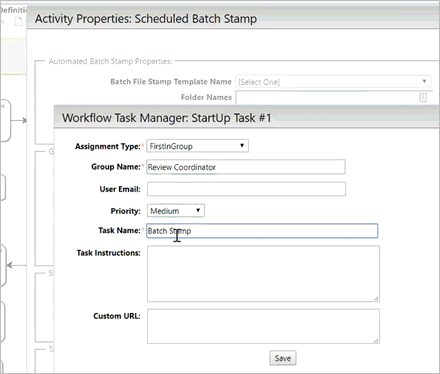Click the Workflow Task Manager title bar
The image size is (440, 374).
click(x=247, y=117)
